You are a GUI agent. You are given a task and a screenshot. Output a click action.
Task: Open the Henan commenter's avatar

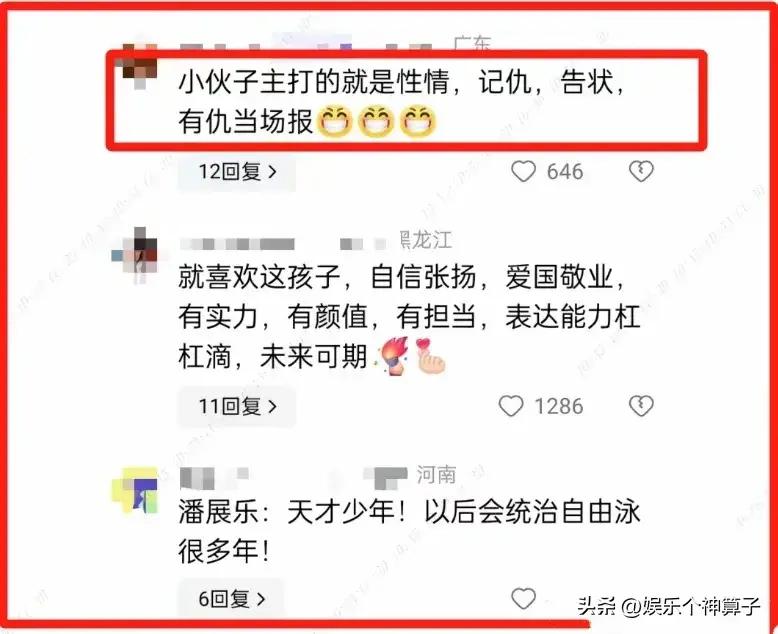point(135,490)
